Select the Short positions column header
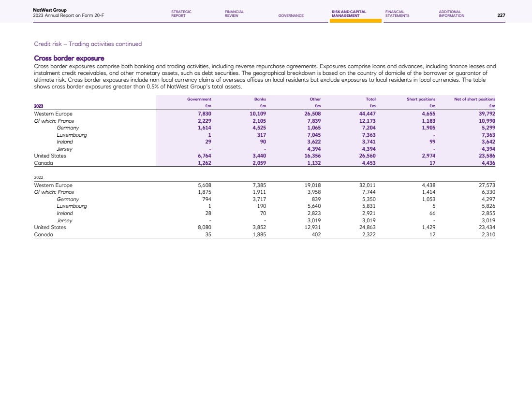 (422, 99)
